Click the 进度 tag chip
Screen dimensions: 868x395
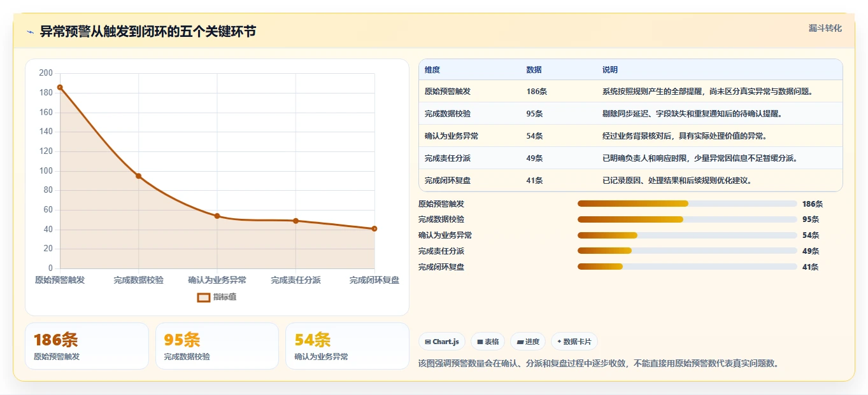528,342
